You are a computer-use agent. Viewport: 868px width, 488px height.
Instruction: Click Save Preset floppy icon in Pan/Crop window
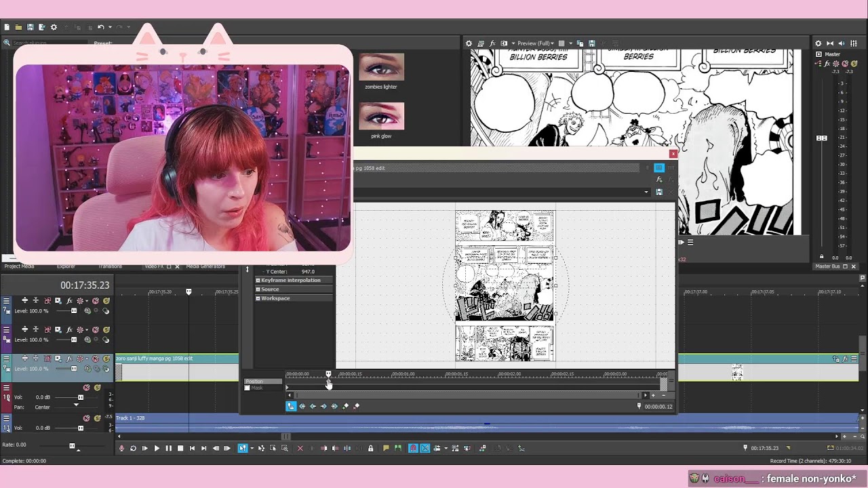coord(658,192)
